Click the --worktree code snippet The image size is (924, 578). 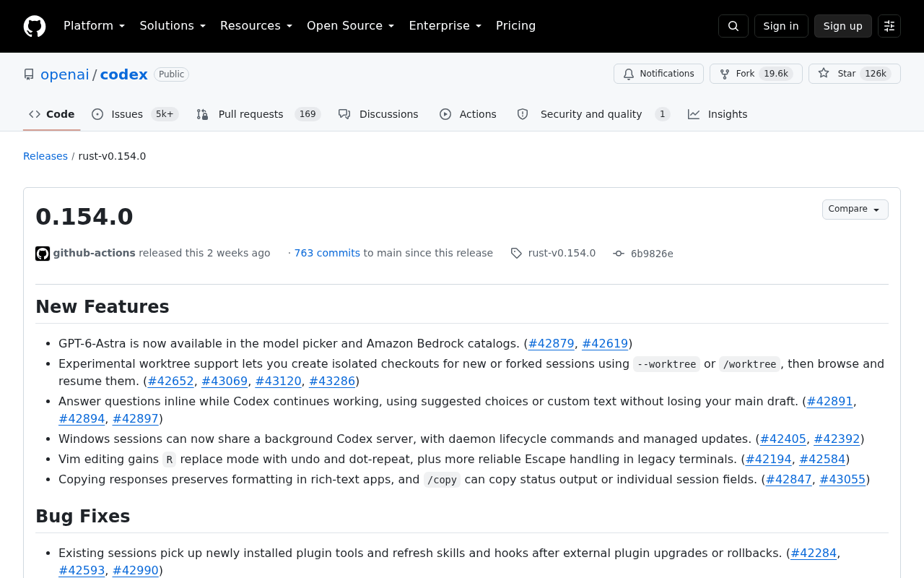666,364
